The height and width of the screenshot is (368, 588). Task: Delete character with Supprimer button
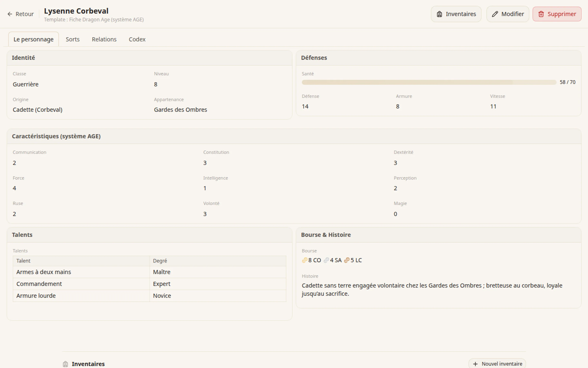click(x=557, y=14)
